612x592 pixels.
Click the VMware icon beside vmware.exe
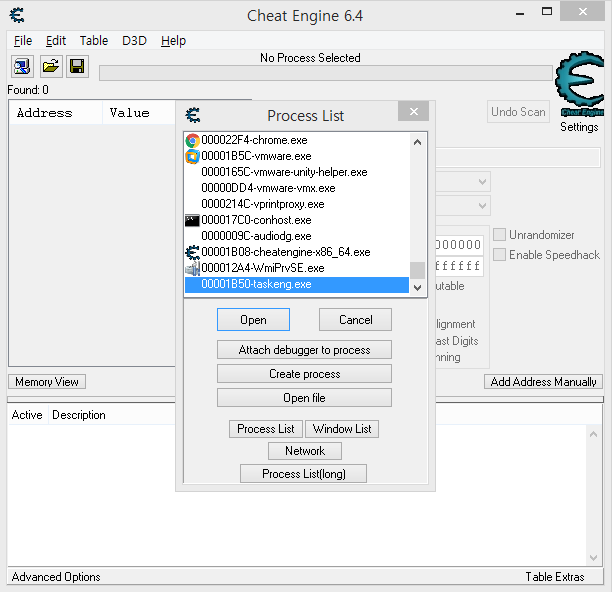point(192,156)
